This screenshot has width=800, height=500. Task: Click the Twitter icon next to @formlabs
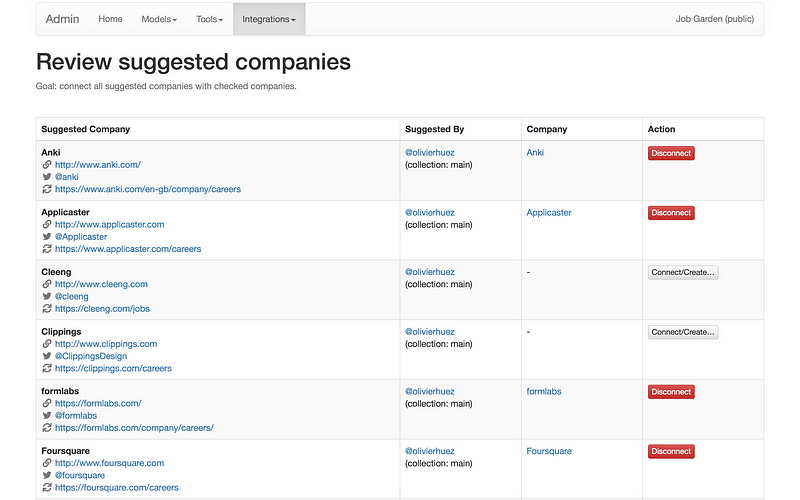pos(46,415)
